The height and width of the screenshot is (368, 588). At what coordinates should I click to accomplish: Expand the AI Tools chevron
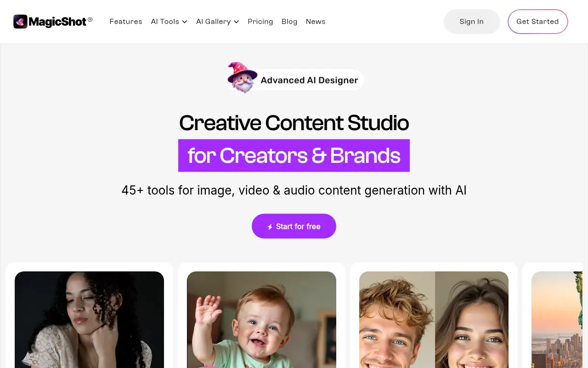185,22
